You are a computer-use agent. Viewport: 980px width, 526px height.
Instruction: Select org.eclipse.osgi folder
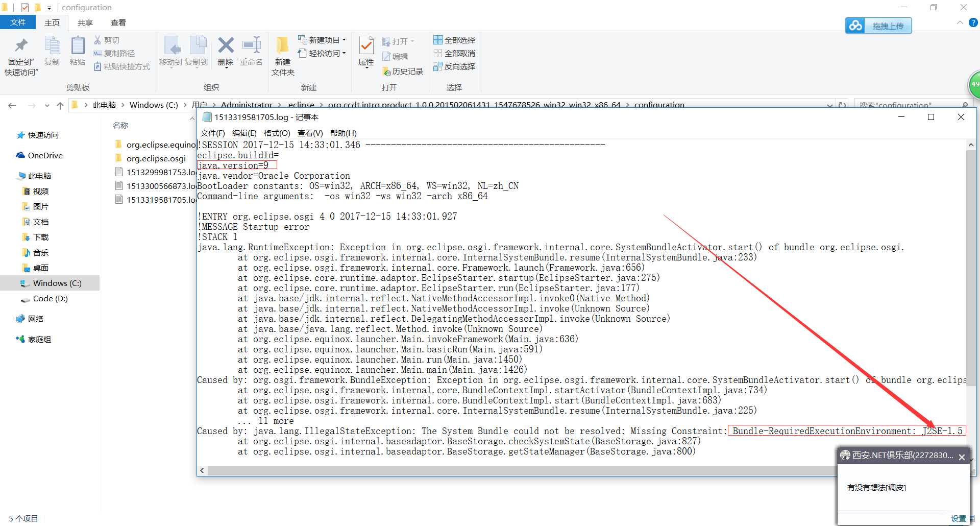[151, 158]
